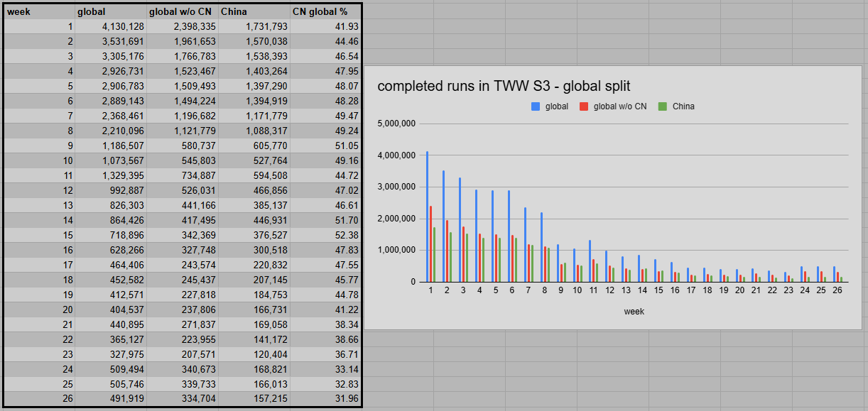Click the "5,000,000" y-axis label
The image size is (868, 411).
pos(396,123)
